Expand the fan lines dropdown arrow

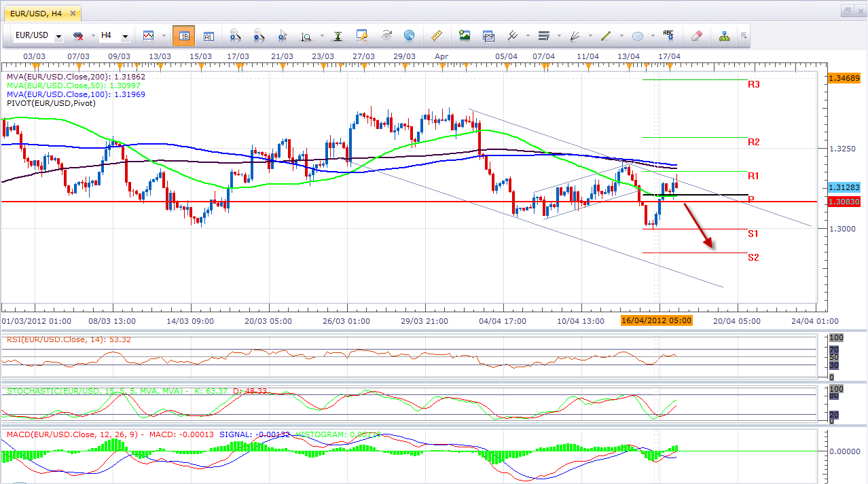[x=590, y=36]
